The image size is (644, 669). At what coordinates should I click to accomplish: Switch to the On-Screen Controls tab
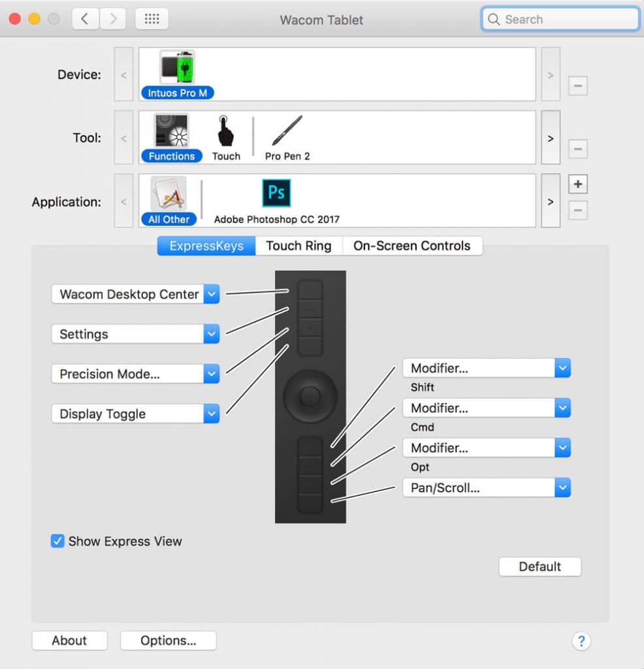[412, 246]
